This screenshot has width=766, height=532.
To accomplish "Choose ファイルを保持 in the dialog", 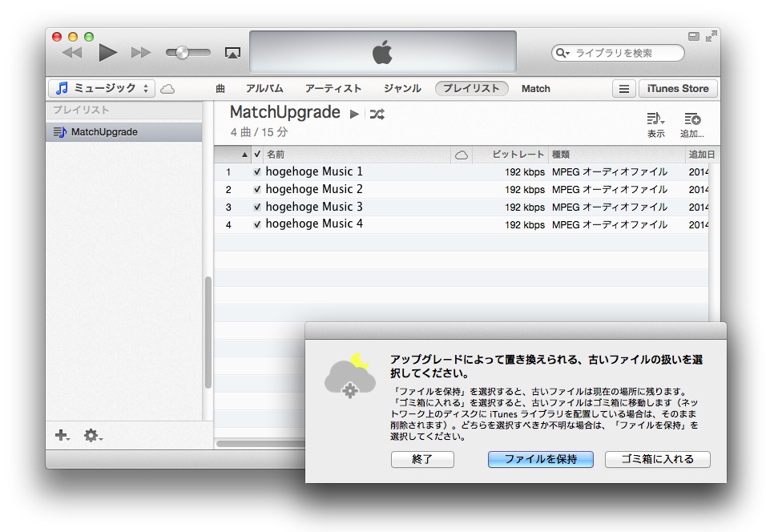I will click(x=541, y=459).
